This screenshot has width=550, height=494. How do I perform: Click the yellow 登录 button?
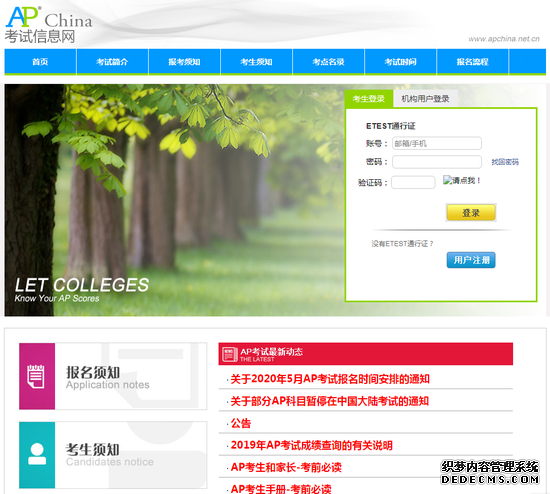[471, 213]
